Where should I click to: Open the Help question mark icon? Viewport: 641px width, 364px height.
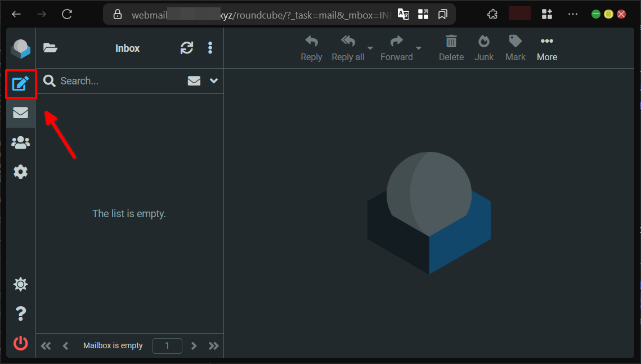tap(21, 313)
